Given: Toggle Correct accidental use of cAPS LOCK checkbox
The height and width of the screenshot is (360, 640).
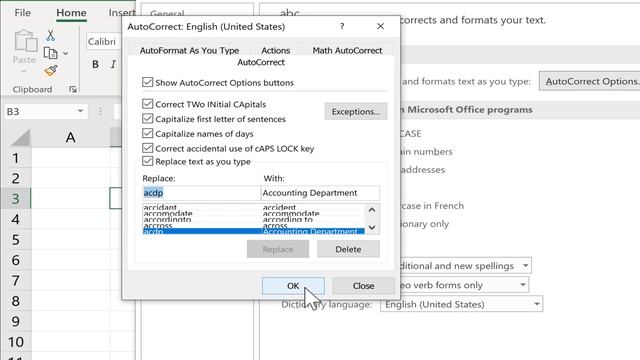Looking at the screenshot, I should (147, 148).
